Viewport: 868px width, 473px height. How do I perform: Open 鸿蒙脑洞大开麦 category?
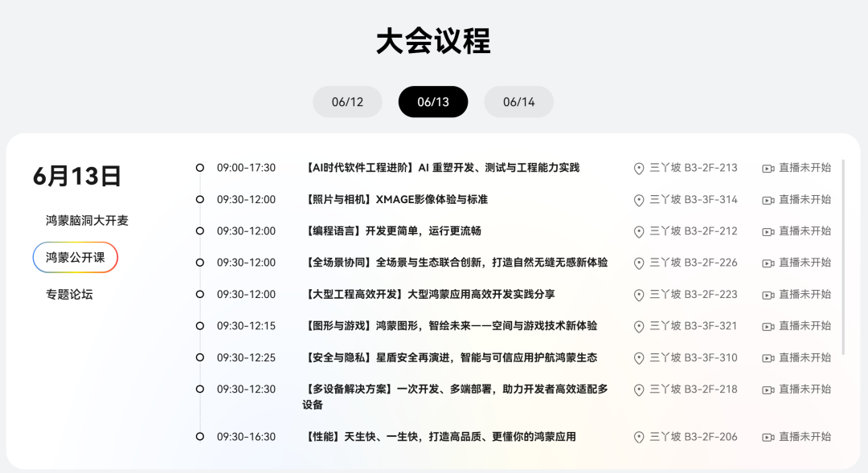pyautogui.click(x=87, y=220)
